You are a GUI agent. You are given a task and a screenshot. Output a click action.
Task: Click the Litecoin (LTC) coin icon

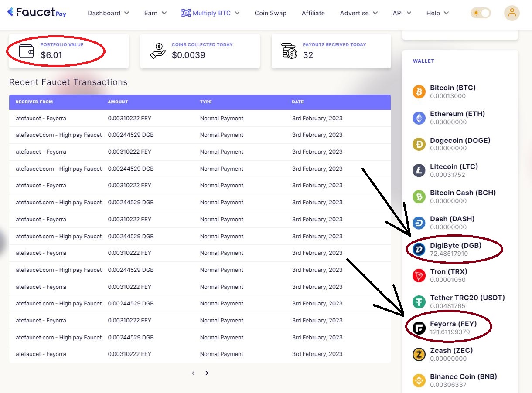point(419,170)
